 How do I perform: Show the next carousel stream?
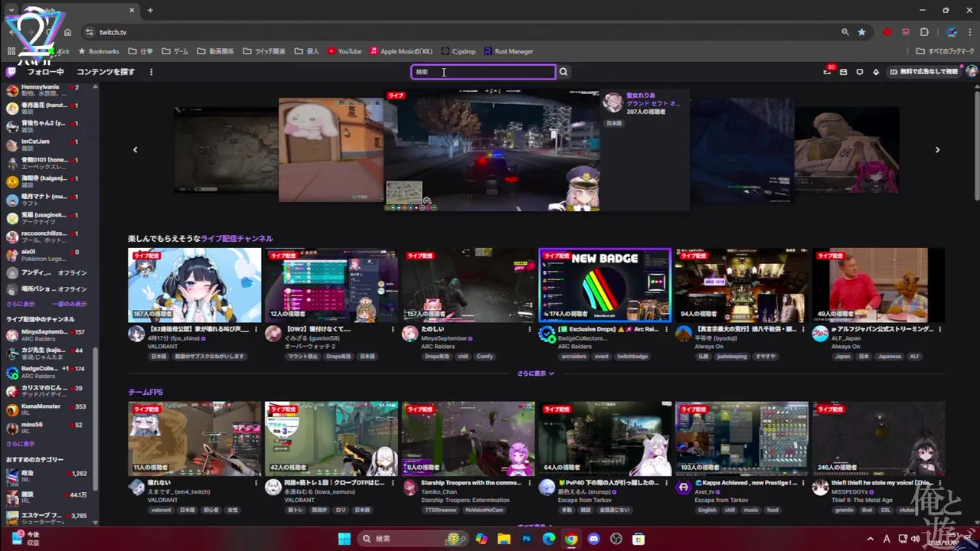tap(937, 150)
